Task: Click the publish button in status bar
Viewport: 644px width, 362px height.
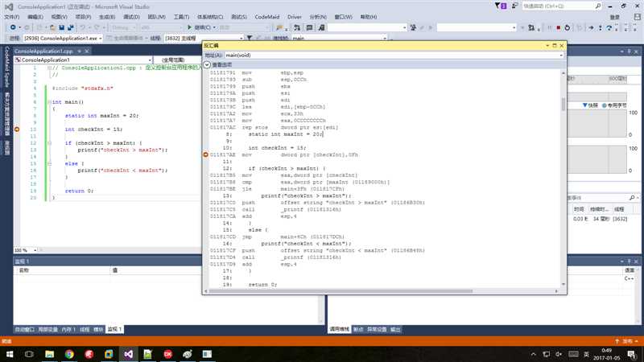Action: tap(627, 341)
